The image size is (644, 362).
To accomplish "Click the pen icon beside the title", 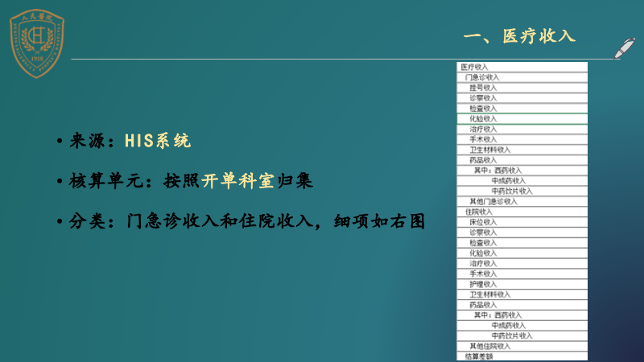I will [x=624, y=47].
